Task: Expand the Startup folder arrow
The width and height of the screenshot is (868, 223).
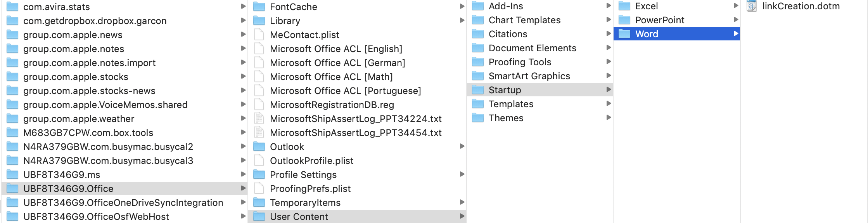Action: click(609, 89)
